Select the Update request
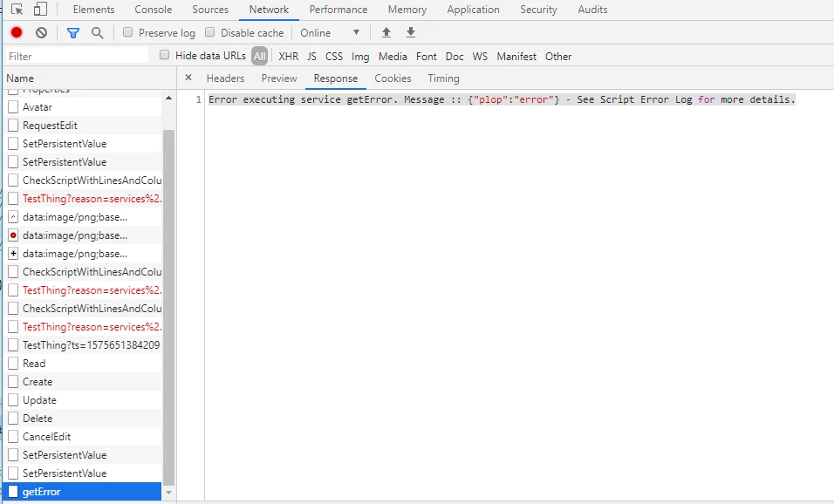 83,399
